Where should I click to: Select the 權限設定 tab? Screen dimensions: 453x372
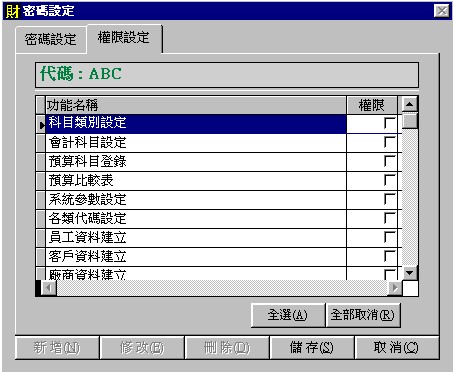(124, 37)
